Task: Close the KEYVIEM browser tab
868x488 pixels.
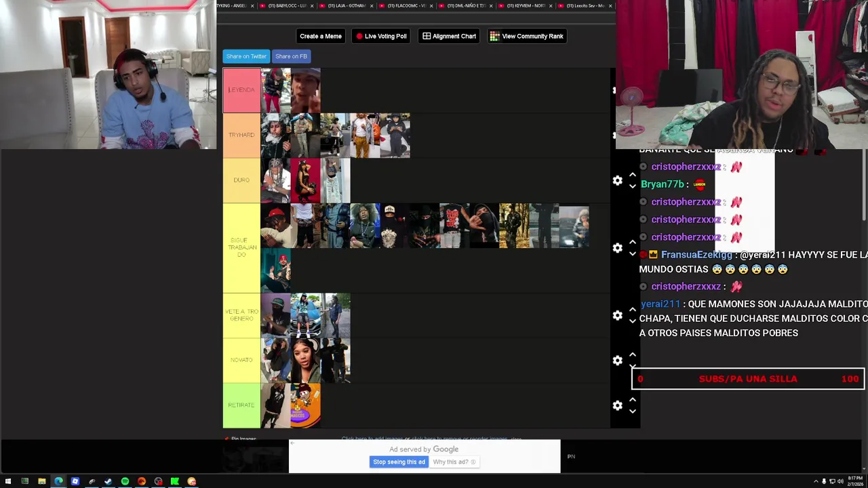Action: click(551, 5)
